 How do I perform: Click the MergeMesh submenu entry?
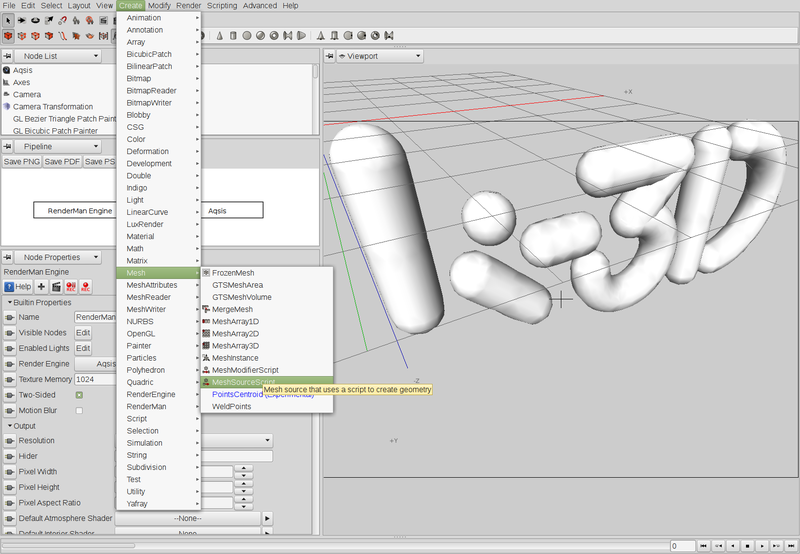tap(233, 309)
